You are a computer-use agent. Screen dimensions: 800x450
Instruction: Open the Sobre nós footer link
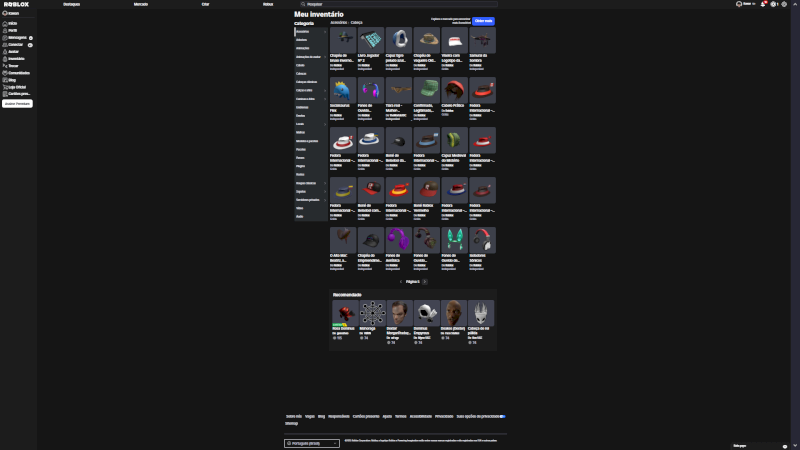(294, 416)
